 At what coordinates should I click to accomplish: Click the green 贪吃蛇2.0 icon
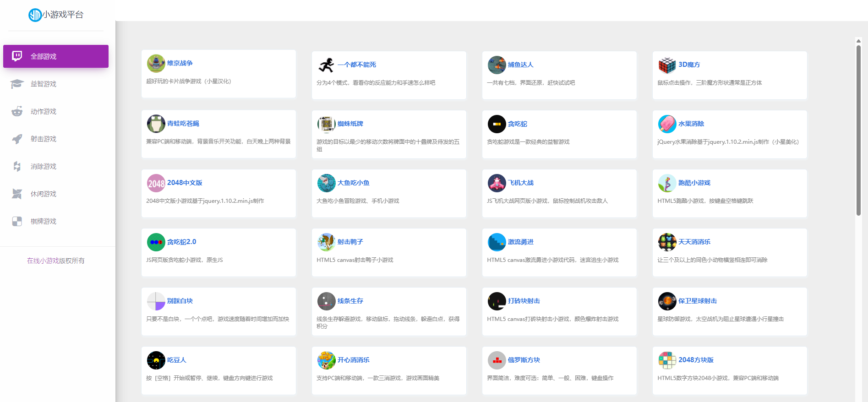tap(156, 242)
